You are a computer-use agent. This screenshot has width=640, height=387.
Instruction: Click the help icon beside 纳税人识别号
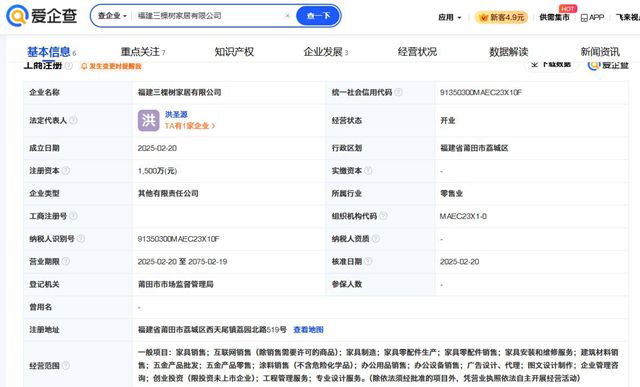pyautogui.click(x=81, y=239)
